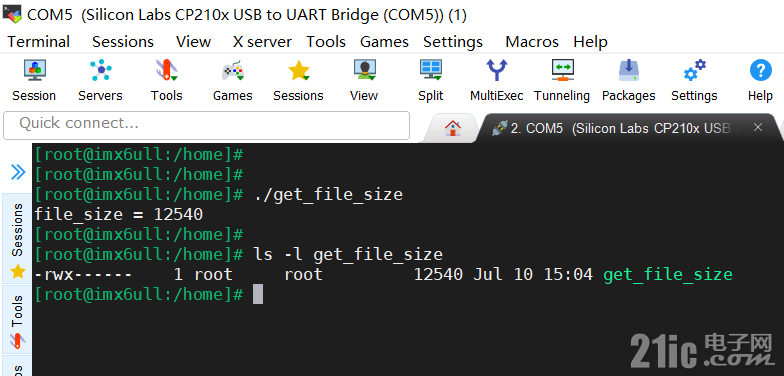Open the Sessions star icon

tap(298, 70)
